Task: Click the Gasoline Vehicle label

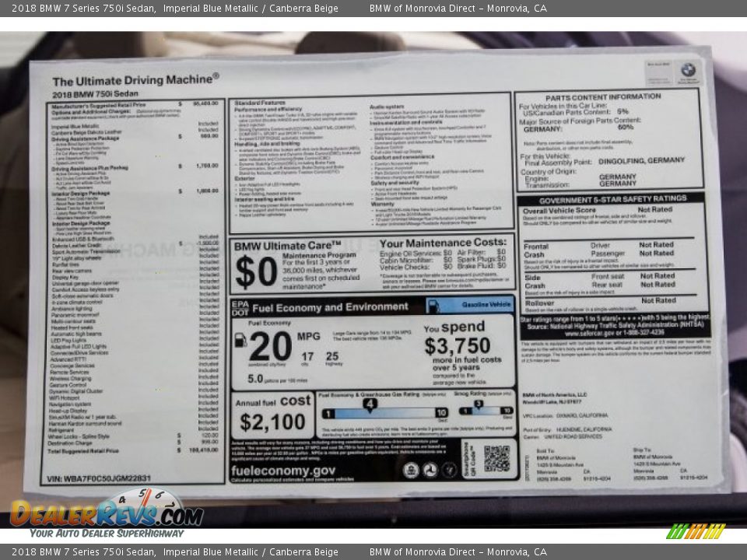Action: point(486,306)
